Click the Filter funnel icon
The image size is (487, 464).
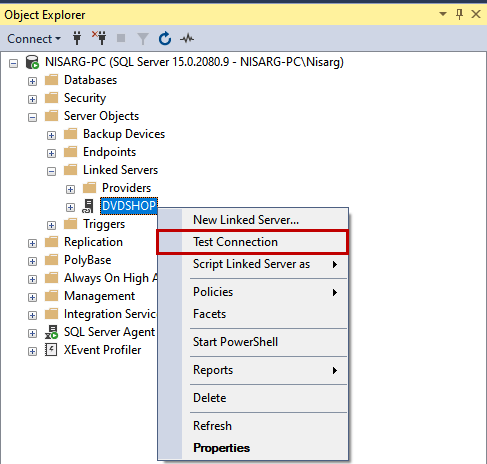tap(143, 39)
